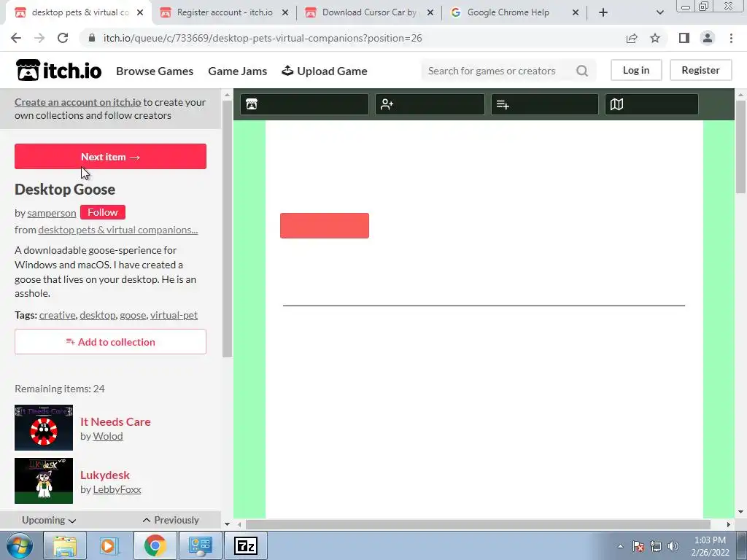Screen dimensions: 747x560
Task: Open Lukydesk title link
Action: [105, 475]
